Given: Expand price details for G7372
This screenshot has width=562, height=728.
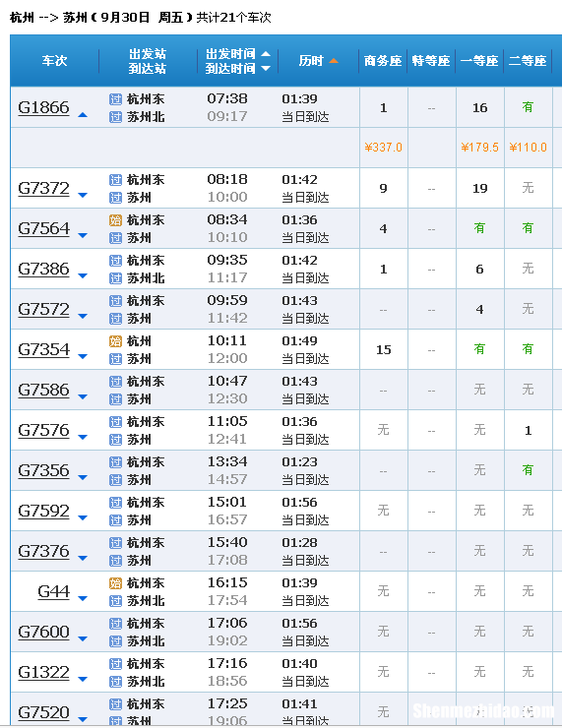Looking at the screenshot, I should point(83,196).
